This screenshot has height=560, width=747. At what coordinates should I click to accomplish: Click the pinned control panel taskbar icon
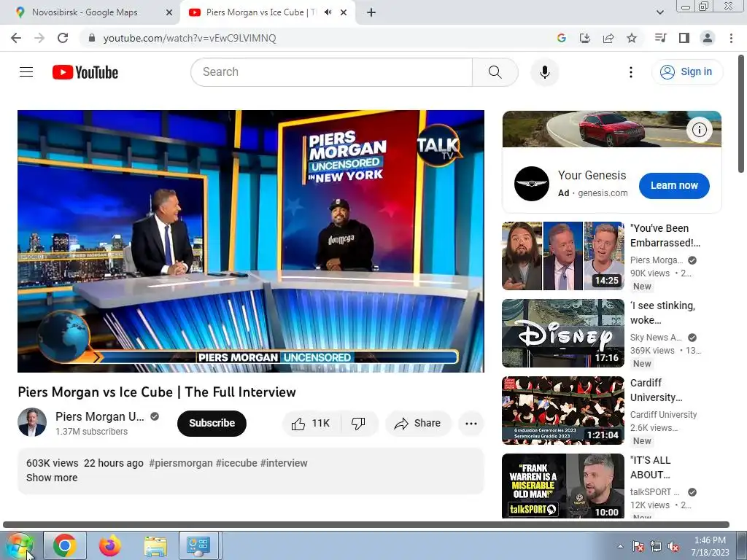coord(198,545)
